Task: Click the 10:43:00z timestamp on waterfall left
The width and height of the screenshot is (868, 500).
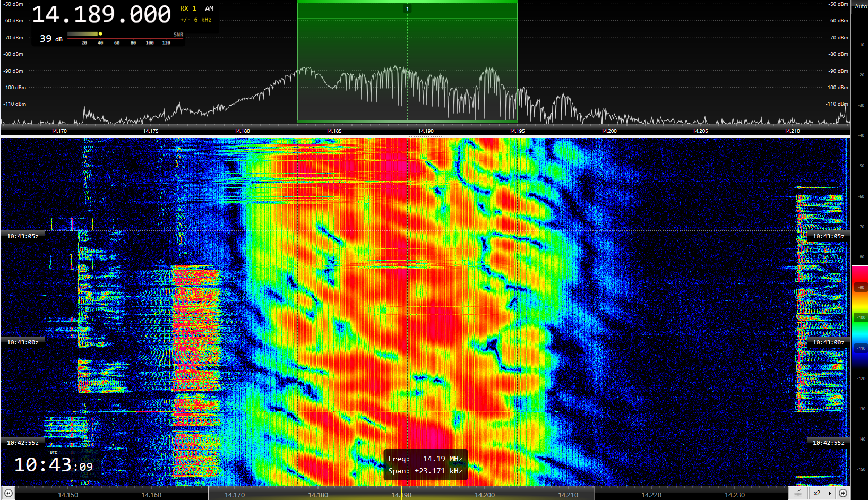Action: coord(22,342)
